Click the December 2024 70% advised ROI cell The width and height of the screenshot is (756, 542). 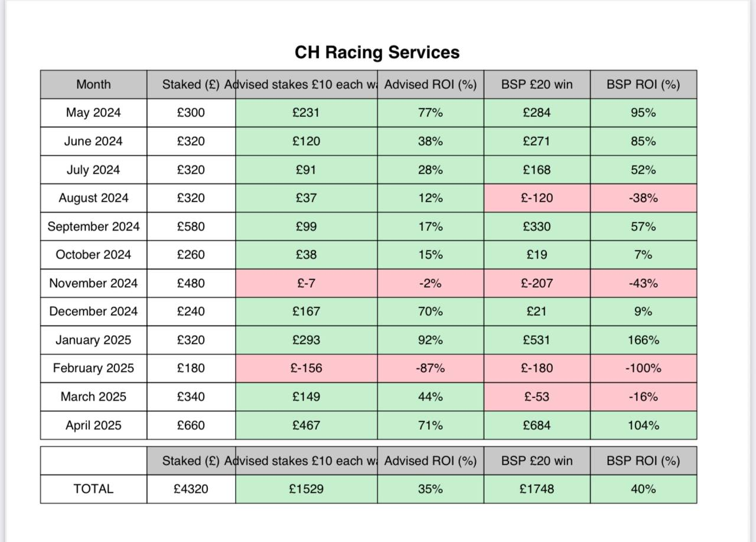(x=430, y=311)
